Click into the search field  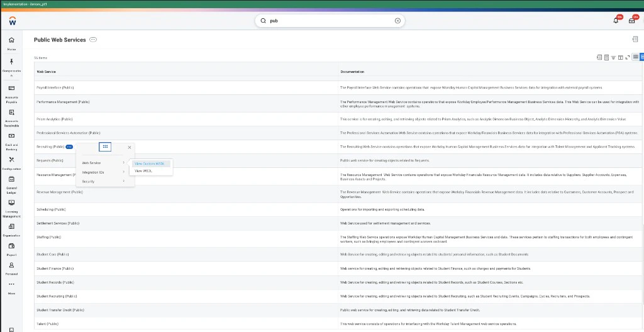[x=331, y=21]
